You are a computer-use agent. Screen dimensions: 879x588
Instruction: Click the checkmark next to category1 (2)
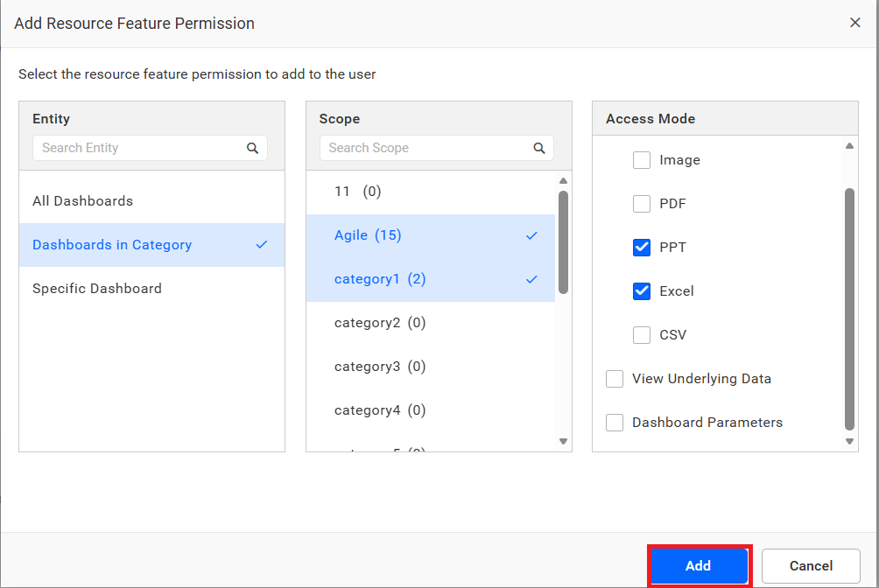pyautogui.click(x=531, y=278)
